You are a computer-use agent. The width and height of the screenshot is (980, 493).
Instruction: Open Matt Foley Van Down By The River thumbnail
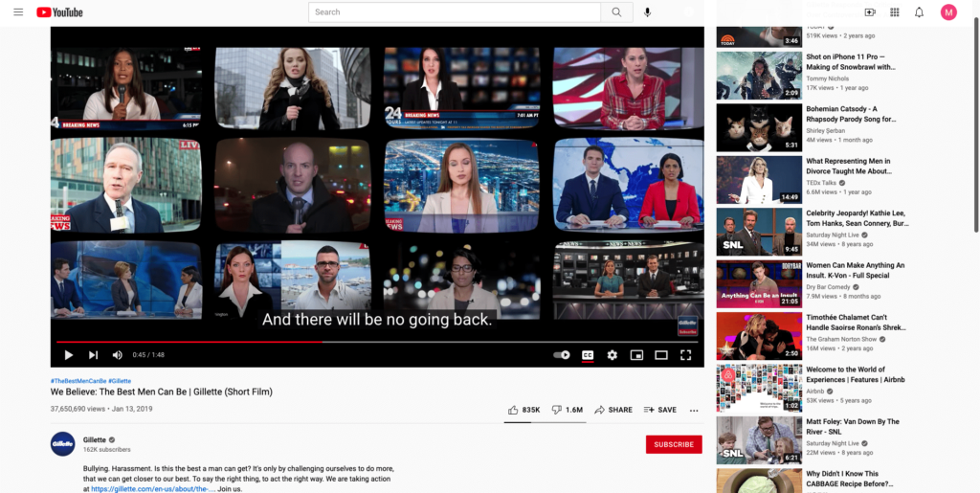759,440
